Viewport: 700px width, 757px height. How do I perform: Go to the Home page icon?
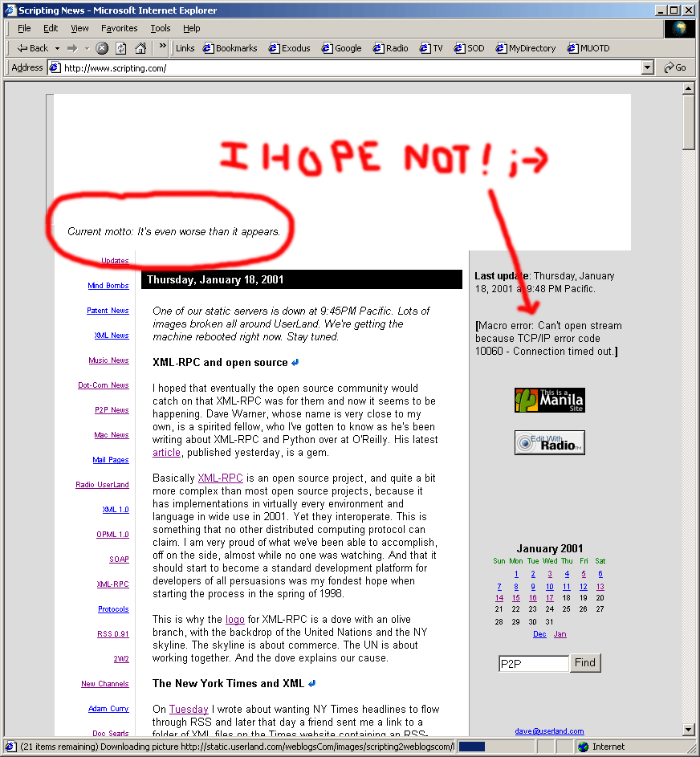(x=140, y=48)
